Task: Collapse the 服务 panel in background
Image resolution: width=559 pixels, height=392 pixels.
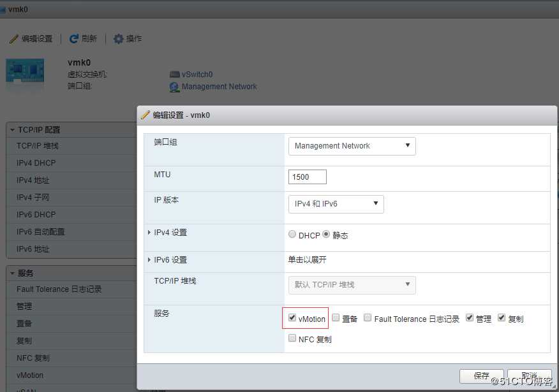Action: pyautogui.click(x=13, y=273)
